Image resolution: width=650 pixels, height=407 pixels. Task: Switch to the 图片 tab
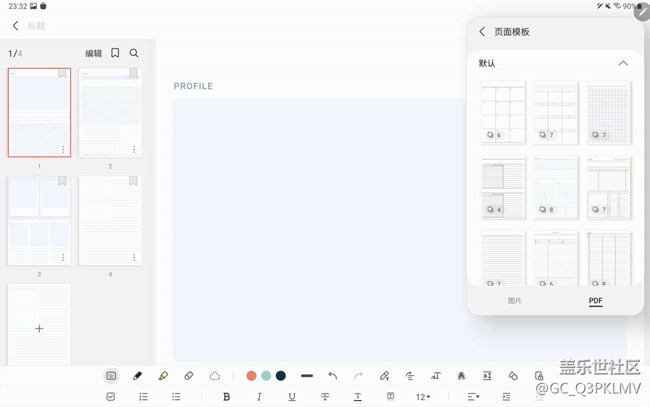[x=514, y=301]
